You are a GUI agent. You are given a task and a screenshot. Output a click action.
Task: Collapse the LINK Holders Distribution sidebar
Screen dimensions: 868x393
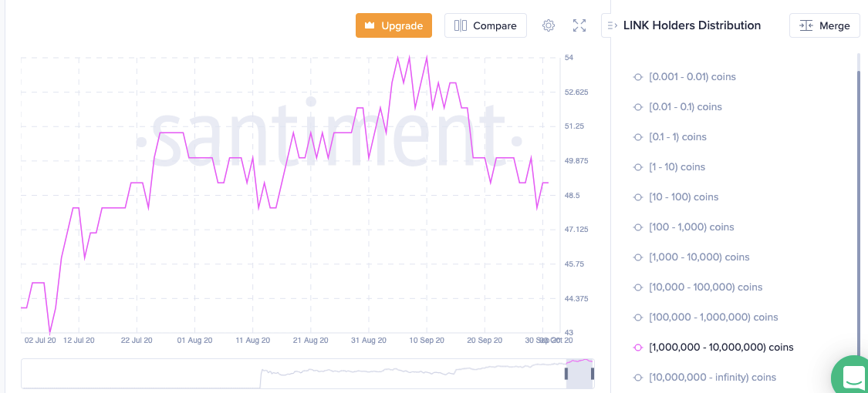pyautogui.click(x=612, y=25)
